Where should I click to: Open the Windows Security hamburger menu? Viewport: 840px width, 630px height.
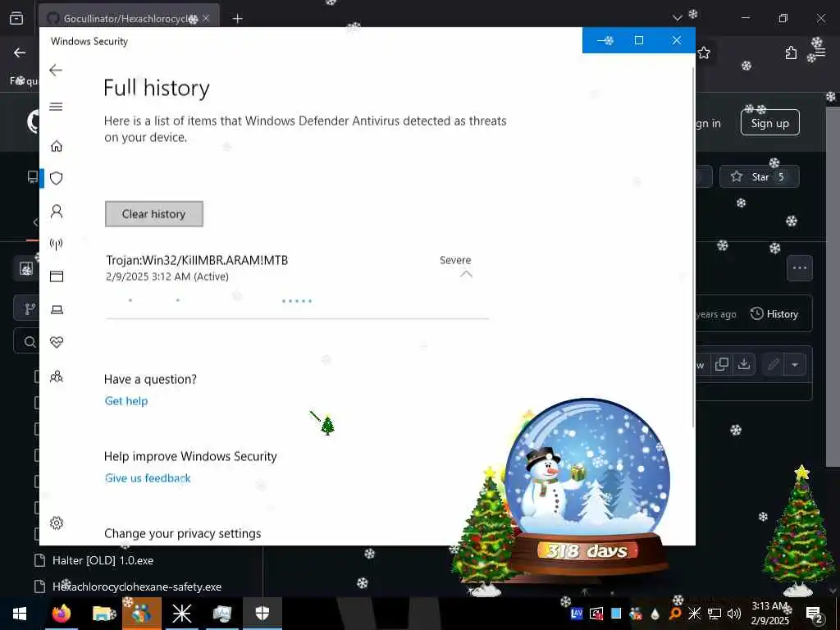coord(56,107)
